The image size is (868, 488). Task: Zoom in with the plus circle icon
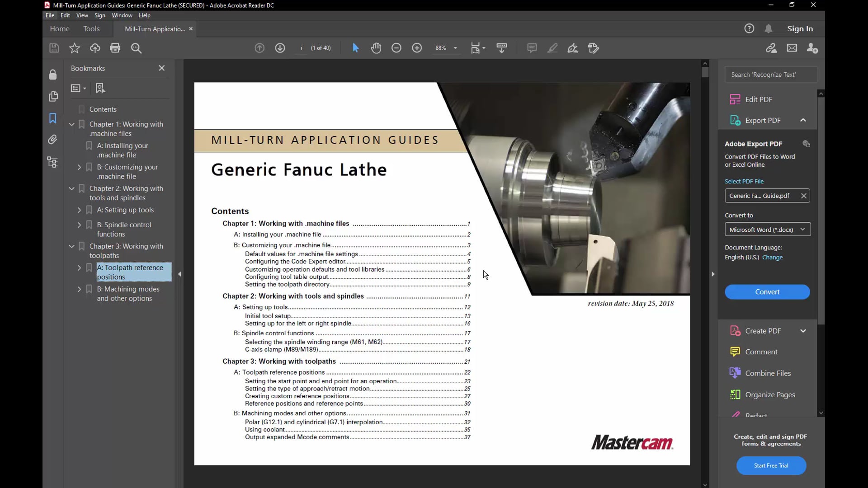coord(417,48)
